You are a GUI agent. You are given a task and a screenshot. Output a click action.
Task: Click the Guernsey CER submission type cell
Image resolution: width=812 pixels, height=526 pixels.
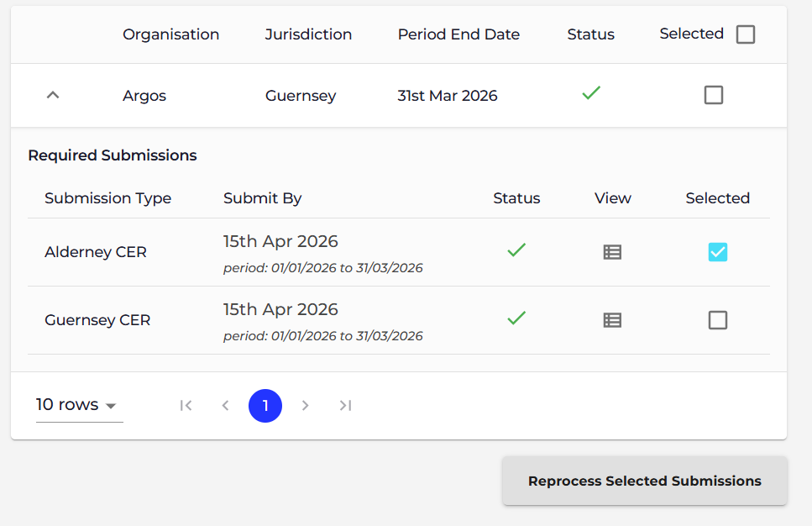coord(97,320)
